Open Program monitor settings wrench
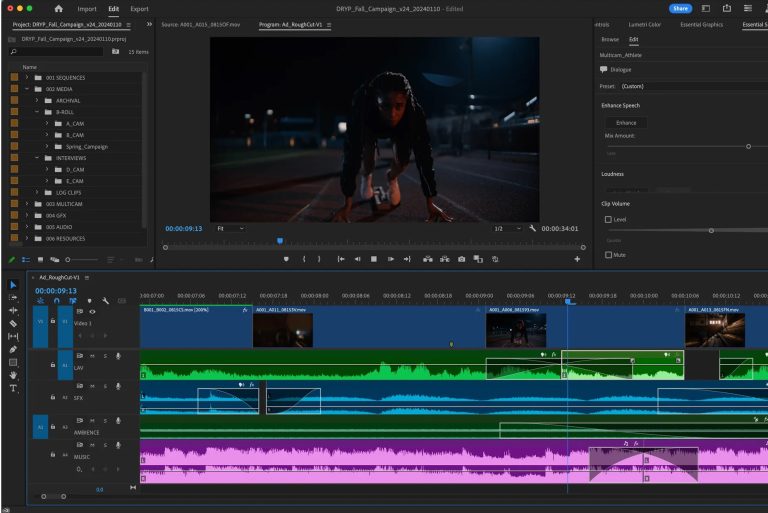768x513 pixels. pyautogui.click(x=532, y=228)
